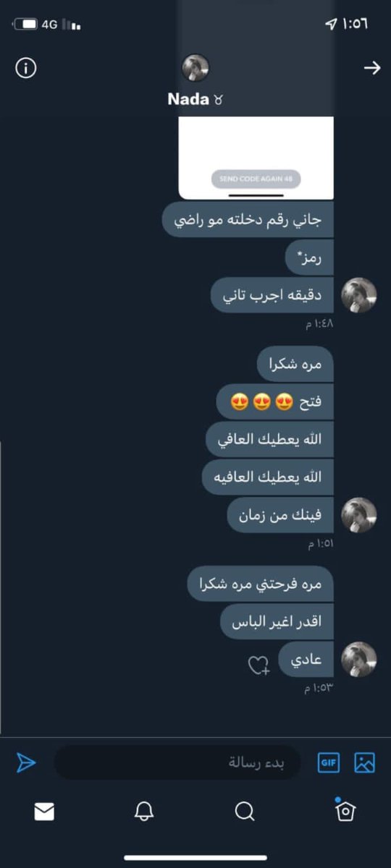Select the first message bubble under the image

248,219
